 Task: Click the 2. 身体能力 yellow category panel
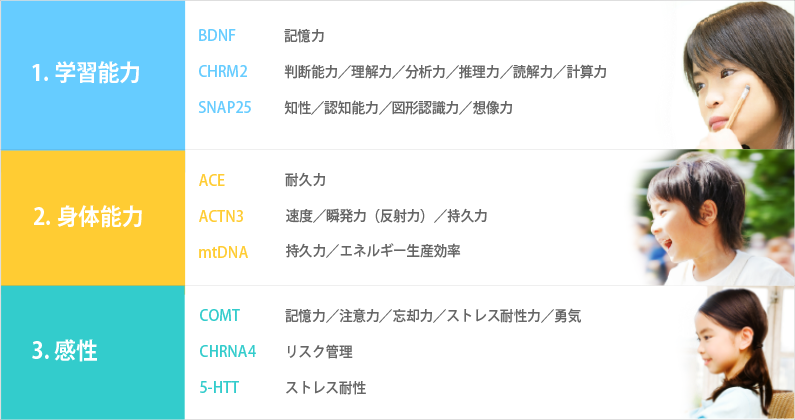(x=93, y=218)
